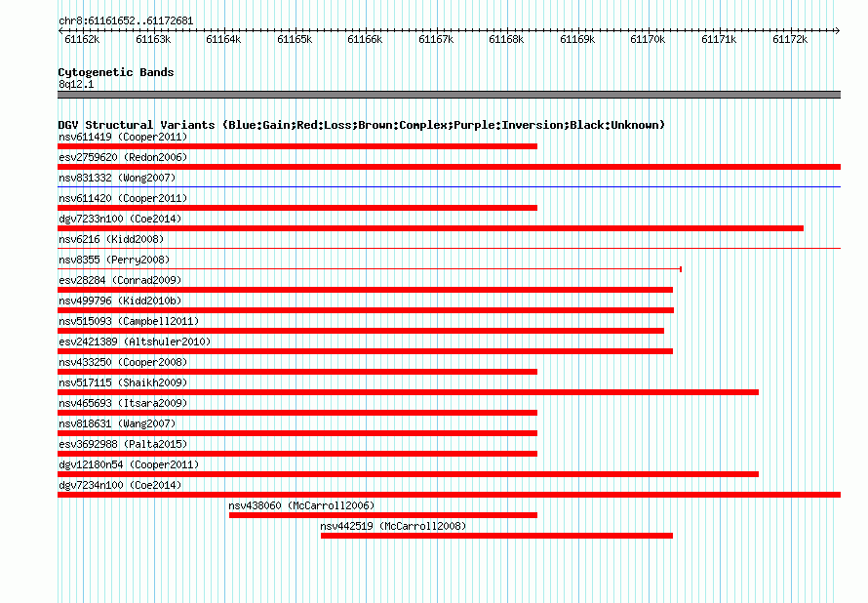Click the DGV Structural Variants track title

pyautogui.click(x=361, y=125)
